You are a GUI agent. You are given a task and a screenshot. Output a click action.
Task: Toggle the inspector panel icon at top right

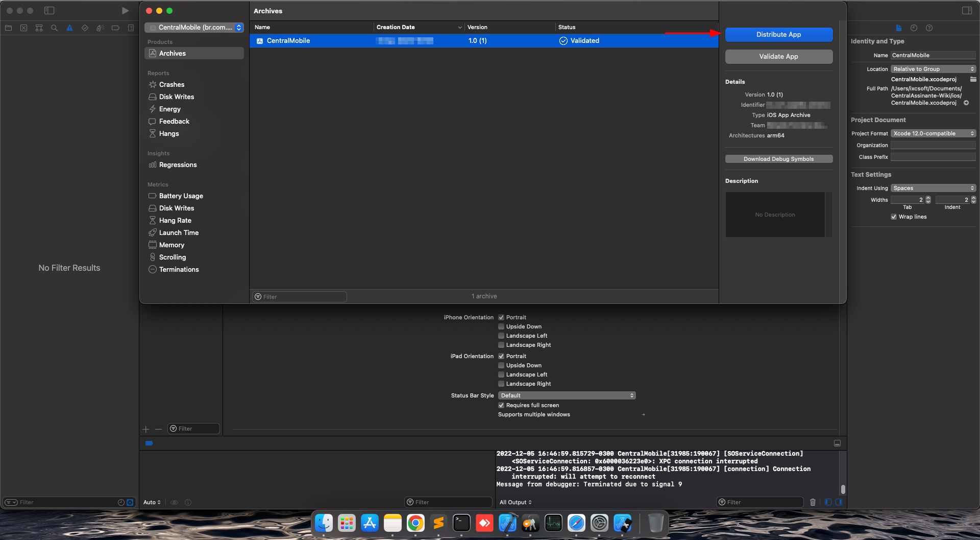point(967,11)
